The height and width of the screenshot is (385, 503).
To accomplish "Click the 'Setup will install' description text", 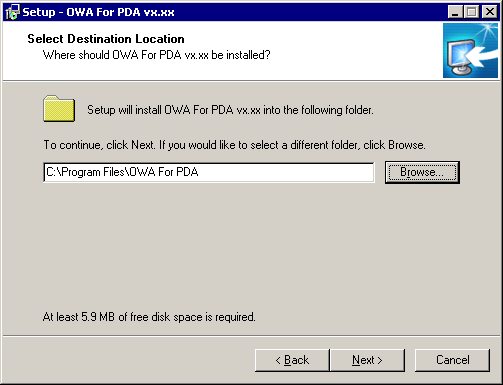I will [230, 110].
